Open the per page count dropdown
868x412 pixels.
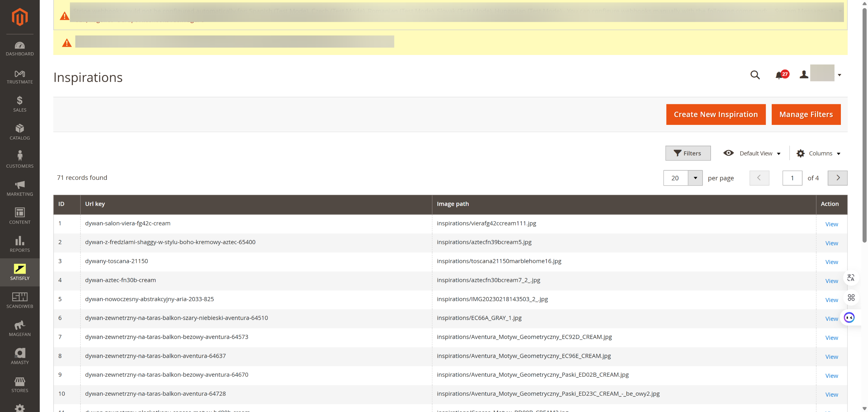click(695, 178)
